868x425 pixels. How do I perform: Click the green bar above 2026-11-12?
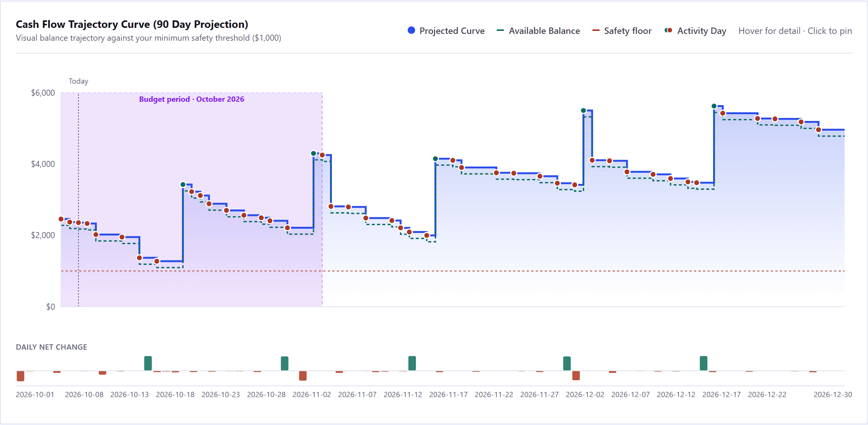(x=412, y=363)
